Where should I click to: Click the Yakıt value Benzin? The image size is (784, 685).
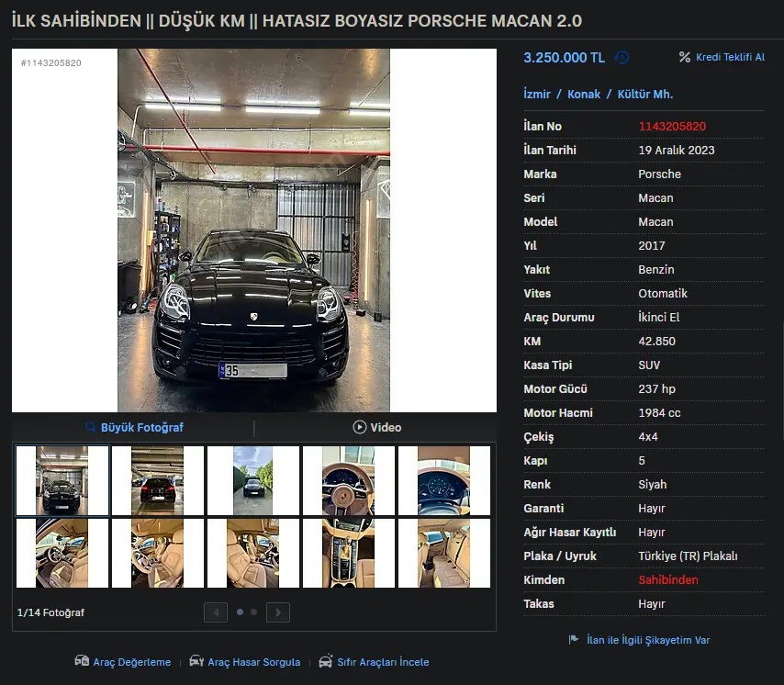[656, 269]
